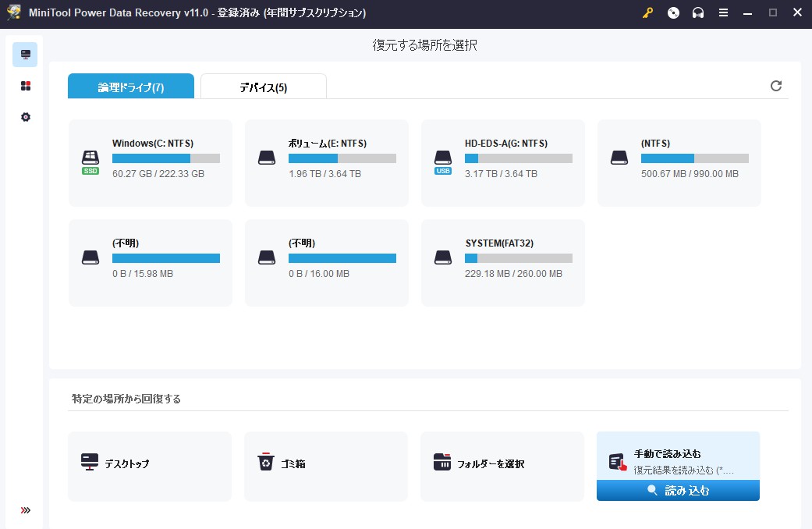Click the drive icon of the 16.00 MB unknown partition
The height and width of the screenshot is (529, 812).
(267, 257)
